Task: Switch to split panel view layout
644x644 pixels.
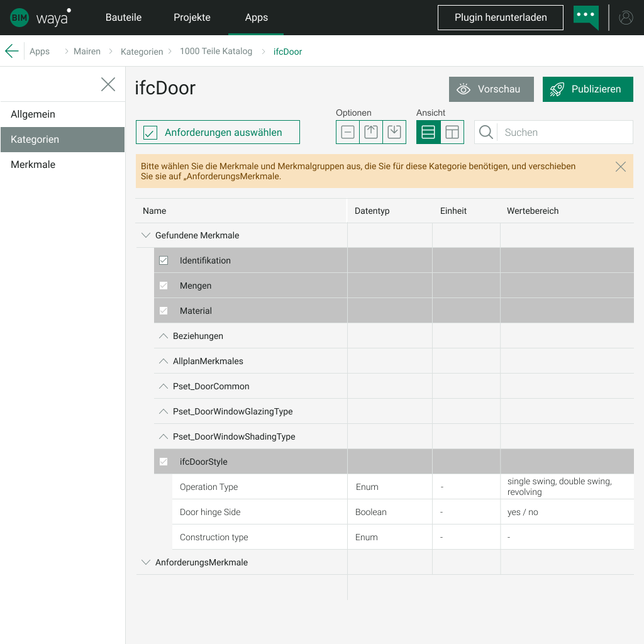Action: tap(452, 132)
